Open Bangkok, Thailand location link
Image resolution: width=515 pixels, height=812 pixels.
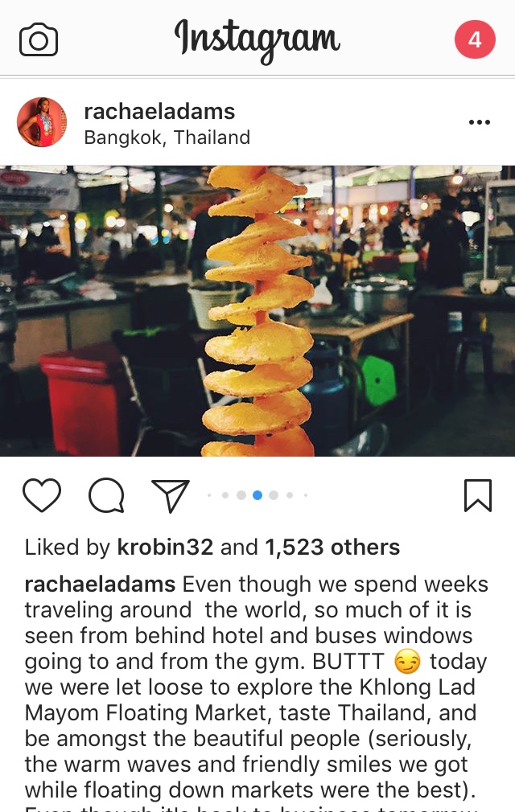click(x=167, y=137)
